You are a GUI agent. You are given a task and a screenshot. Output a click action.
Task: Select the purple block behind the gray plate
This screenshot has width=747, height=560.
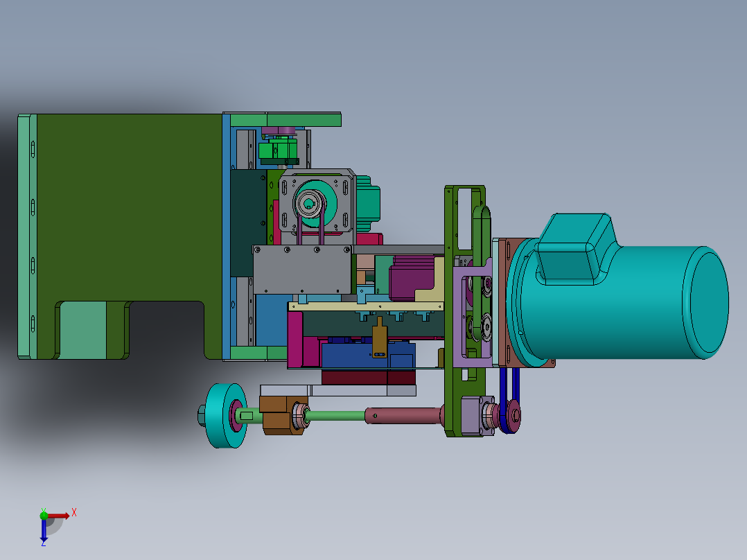412,279
